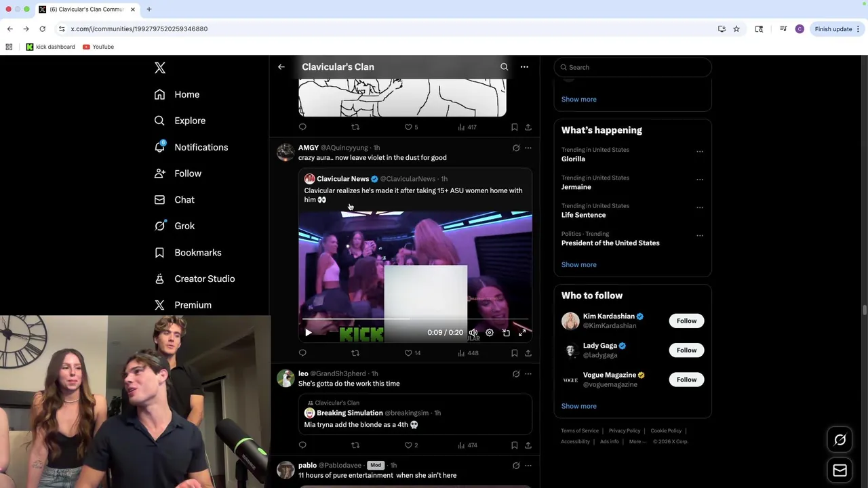Open options for Glorilla trend
The height and width of the screenshot is (488, 868).
700,152
